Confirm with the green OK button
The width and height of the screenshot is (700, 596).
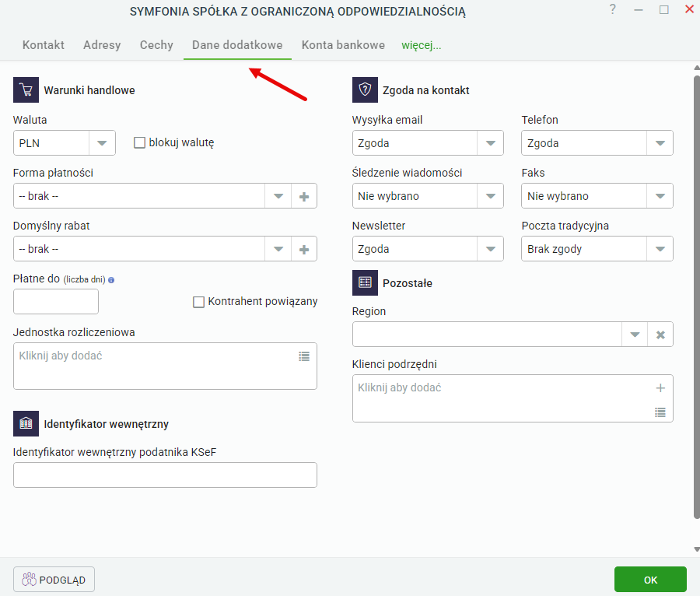pos(650,579)
